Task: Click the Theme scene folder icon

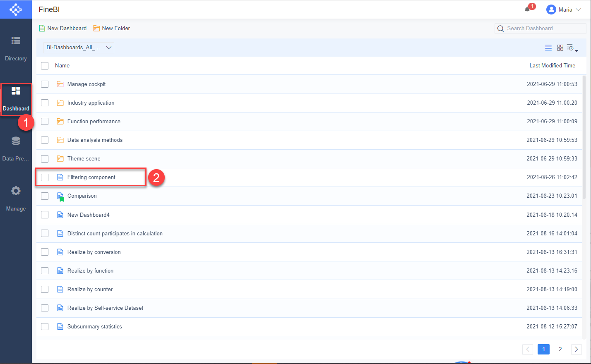Action: point(60,158)
